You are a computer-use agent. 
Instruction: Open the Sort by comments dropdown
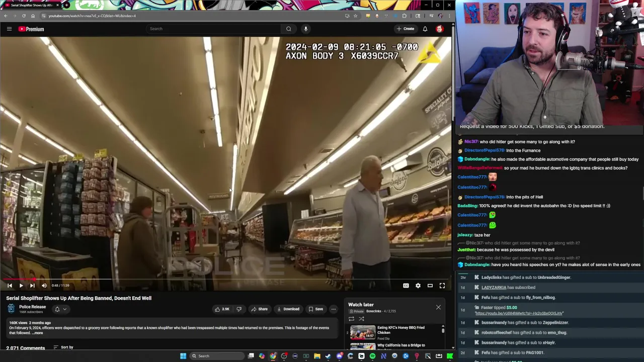click(63, 347)
